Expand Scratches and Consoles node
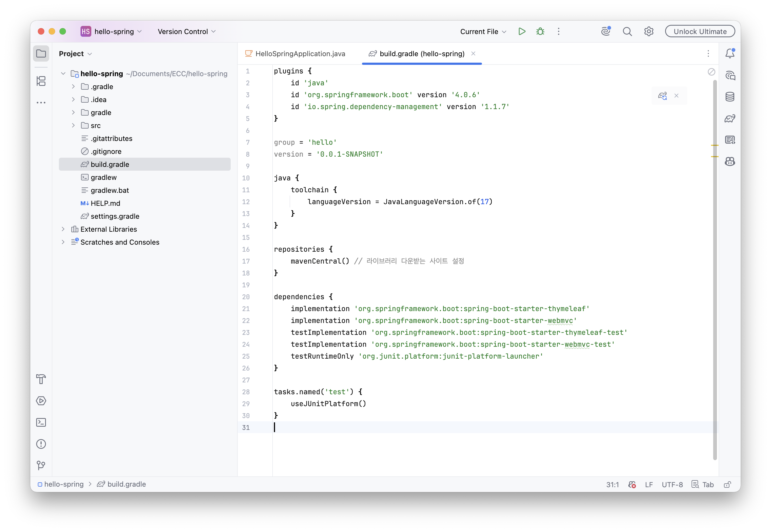This screenshot has width=771, height=532. click(63, 242)
